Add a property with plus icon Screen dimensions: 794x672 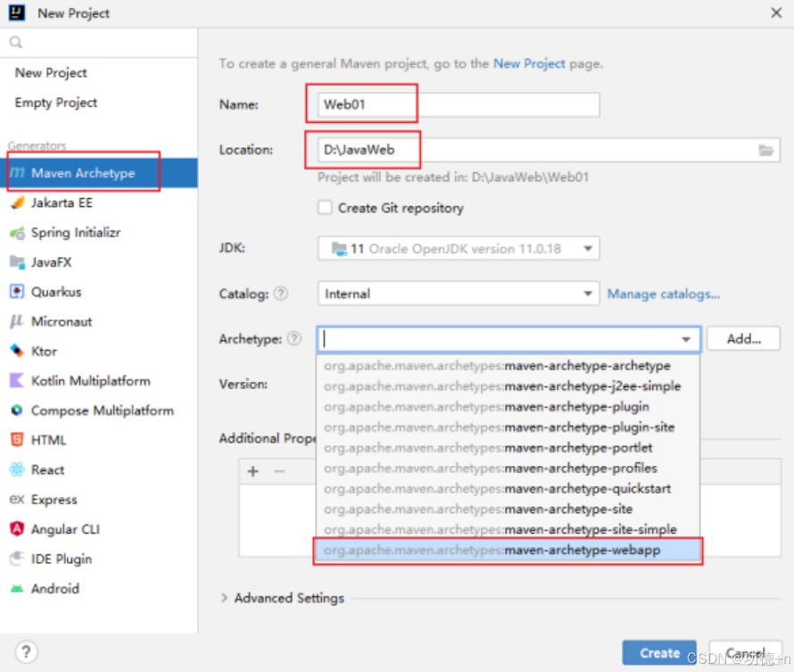(x=253, y=471)
